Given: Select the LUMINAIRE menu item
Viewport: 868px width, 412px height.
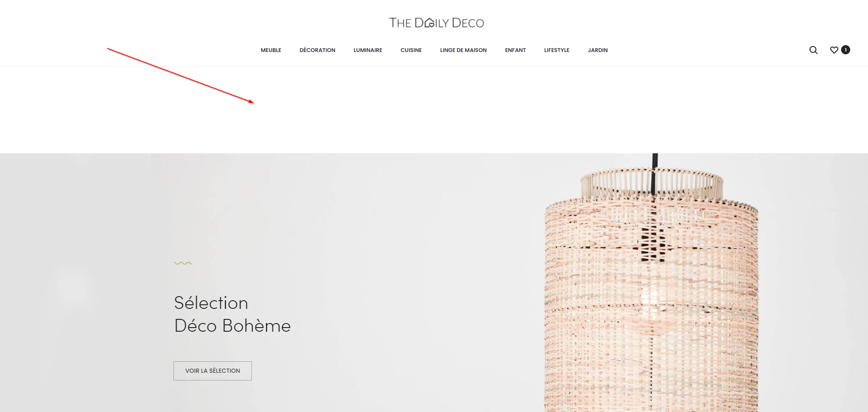Looking at the screenshot, I should 368,50.
